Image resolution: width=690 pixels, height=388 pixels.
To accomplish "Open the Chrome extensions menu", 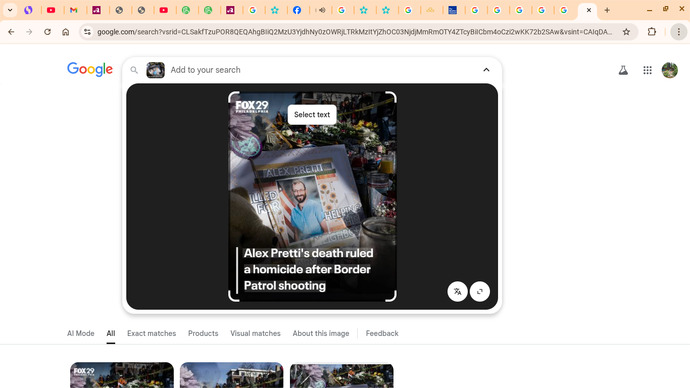I will point(652,32).
